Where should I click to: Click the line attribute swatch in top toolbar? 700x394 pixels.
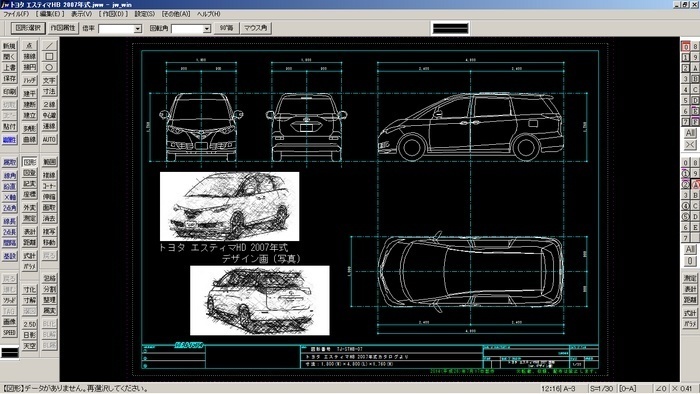click(450, 28)
